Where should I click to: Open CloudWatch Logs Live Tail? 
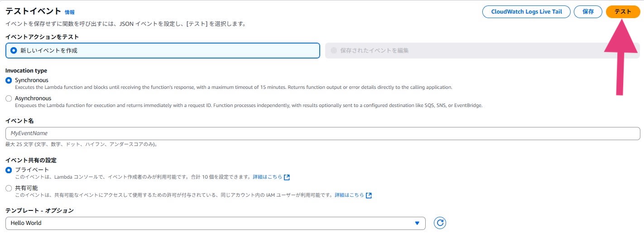click(526, 12)
